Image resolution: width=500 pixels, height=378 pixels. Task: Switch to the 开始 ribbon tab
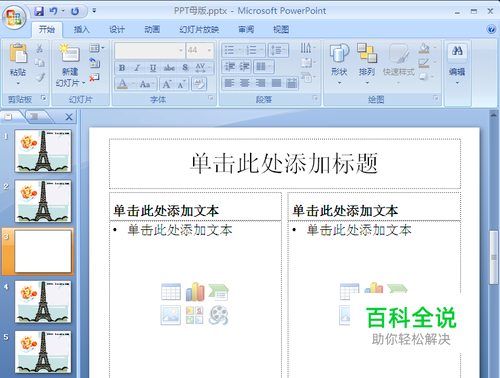(47, 30)
